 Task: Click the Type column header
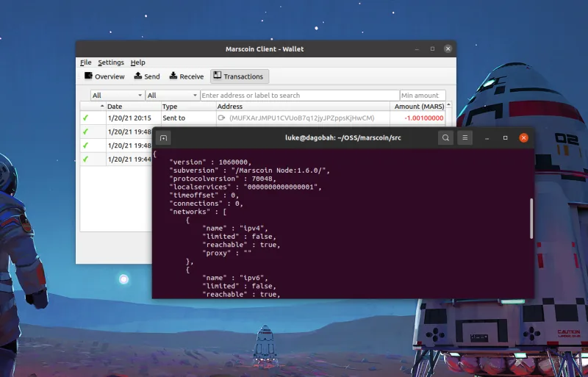tap(187, 107)
